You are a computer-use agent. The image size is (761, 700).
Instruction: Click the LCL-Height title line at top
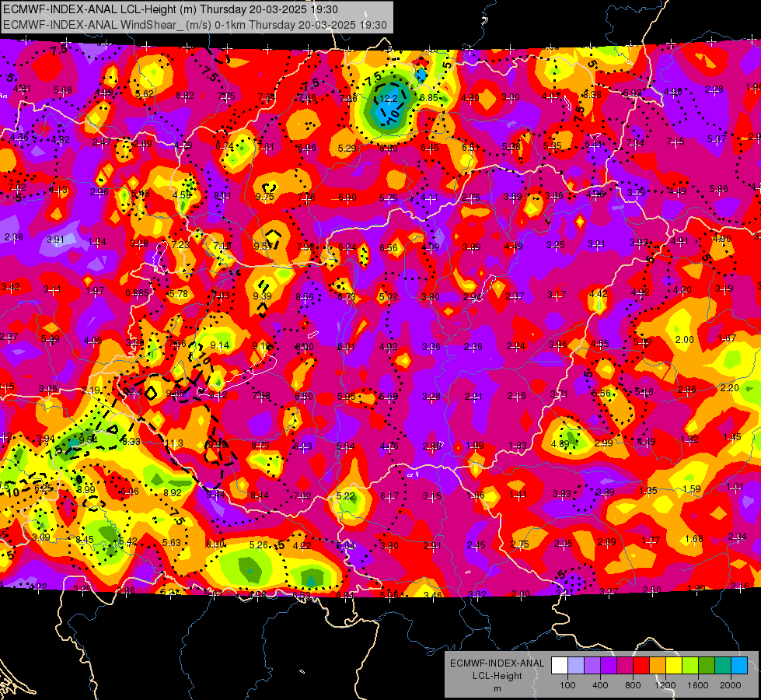(170, 9)
